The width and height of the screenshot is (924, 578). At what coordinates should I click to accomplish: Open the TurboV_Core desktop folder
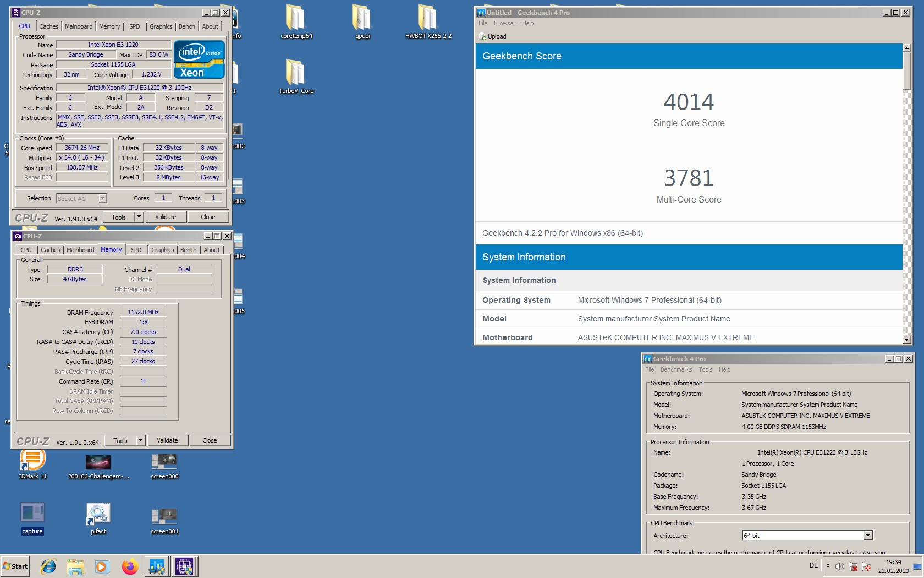(x=296, y=77)
